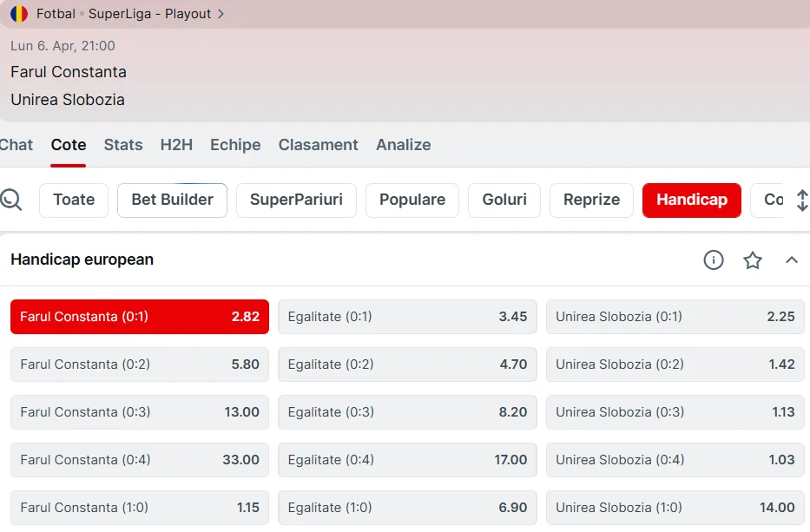Go to the Clasament tab
The height and width of the screenshot is (532, 810).
coord(318,145)
